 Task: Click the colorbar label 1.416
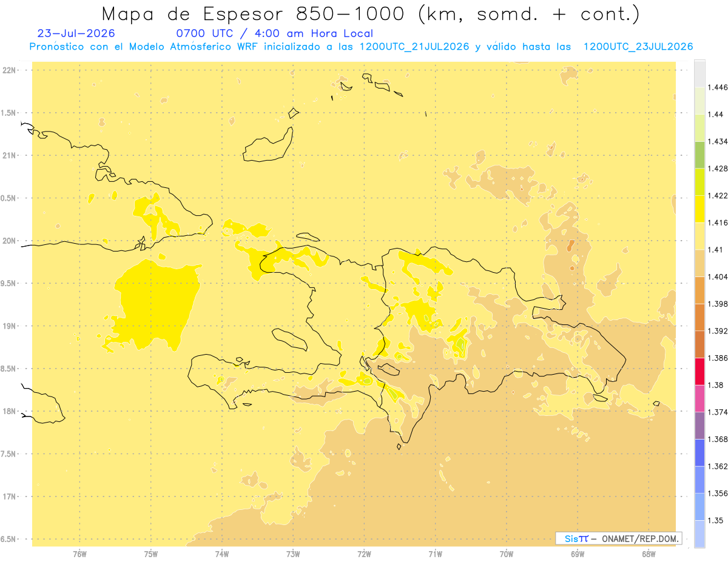pos(718,222)
